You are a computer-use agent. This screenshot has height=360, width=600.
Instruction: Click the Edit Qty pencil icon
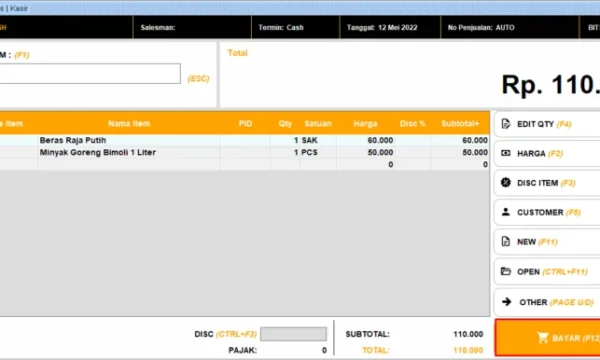(505, 124)
